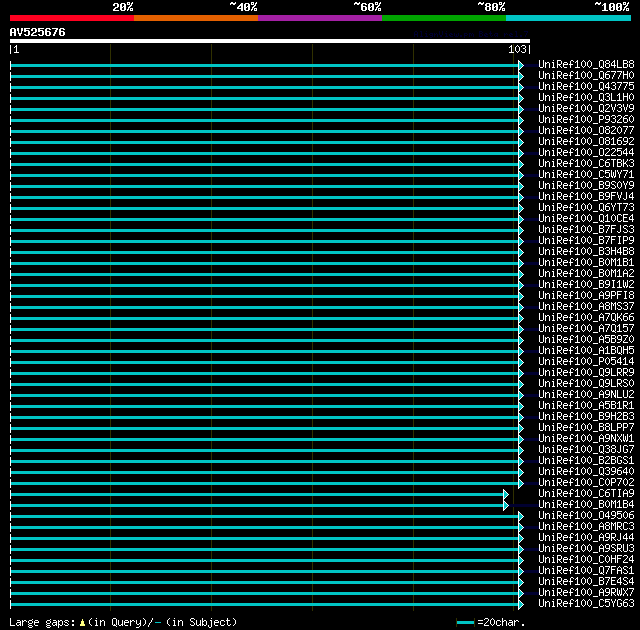Select subject UniRef100_B3H4B8
The width and height of the screenshot is (640, 630).
[x=586, y=252]
